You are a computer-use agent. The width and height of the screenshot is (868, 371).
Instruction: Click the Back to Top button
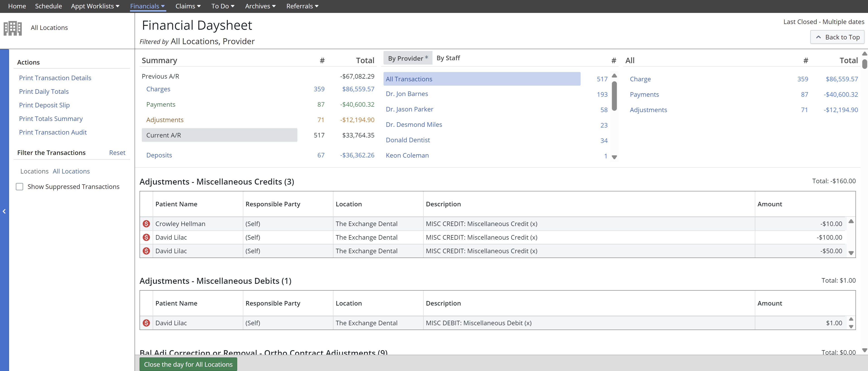(837, 37)
